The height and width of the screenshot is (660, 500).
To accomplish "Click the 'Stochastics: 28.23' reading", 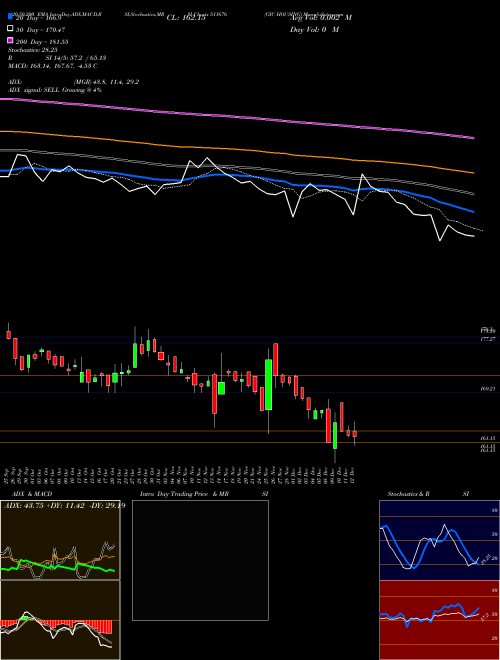I will (x=32, y=50).
